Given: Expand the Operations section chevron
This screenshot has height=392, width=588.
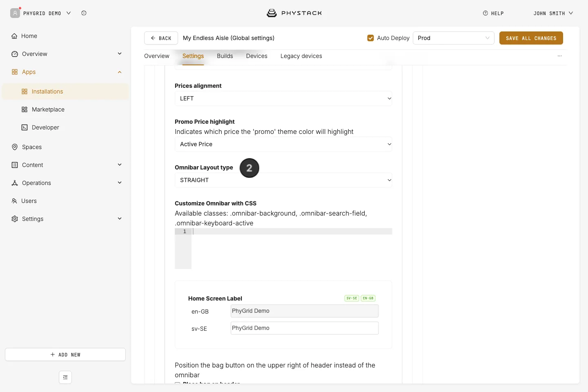Looking at the screenshot, I should click(120, 183).
